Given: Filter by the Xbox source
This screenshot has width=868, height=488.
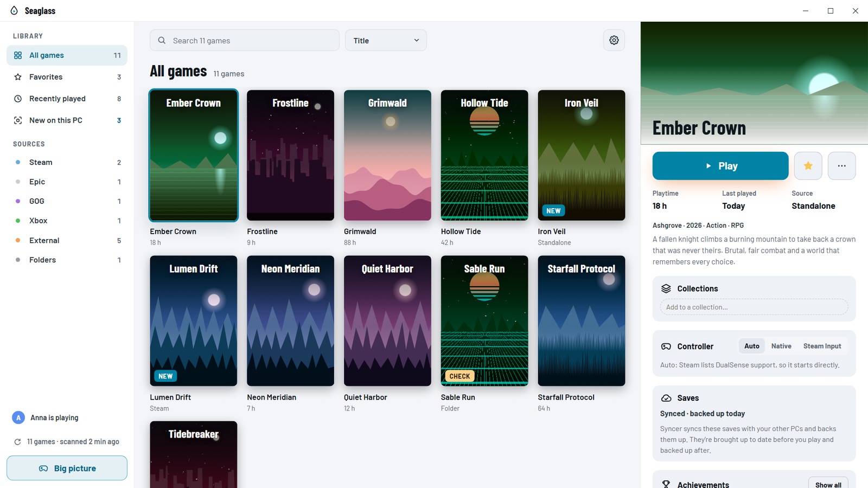Looking at the screenshot, I should coord(67,221).
